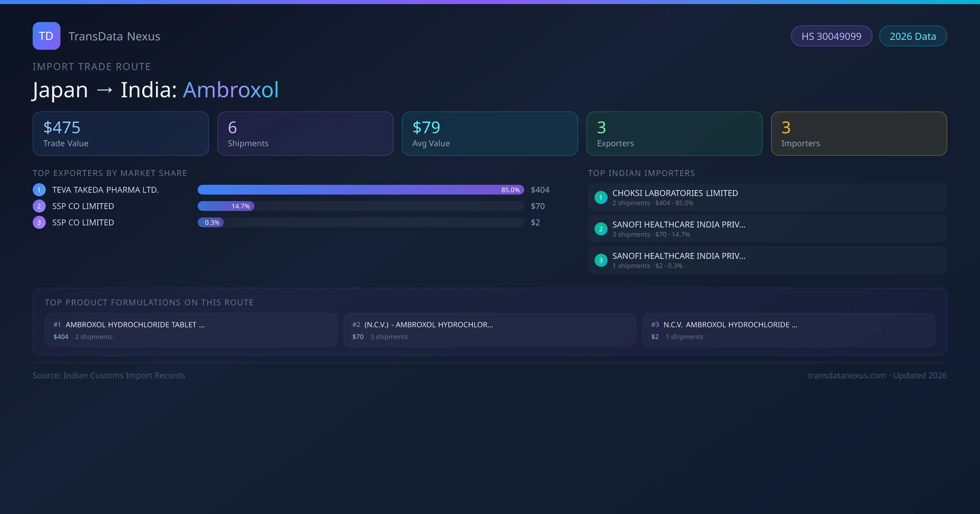The height and width of the screenshot is (514, 980).
Task: Click green rank 3 importer badge
Action: pos(601,260)
